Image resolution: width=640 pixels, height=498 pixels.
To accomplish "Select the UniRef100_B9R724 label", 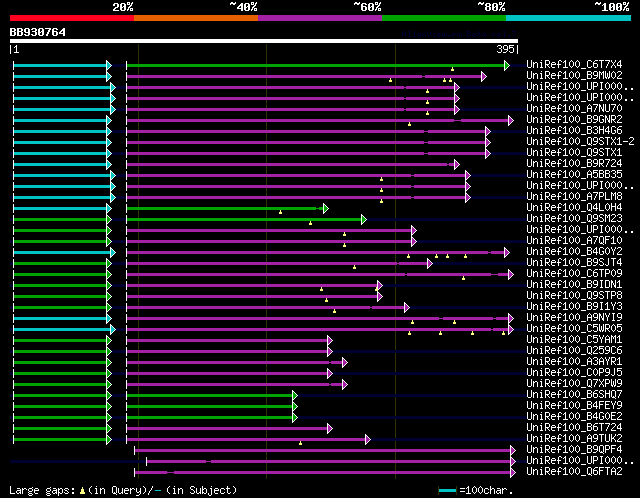I will pyautogui.click(x=574, y=163).
